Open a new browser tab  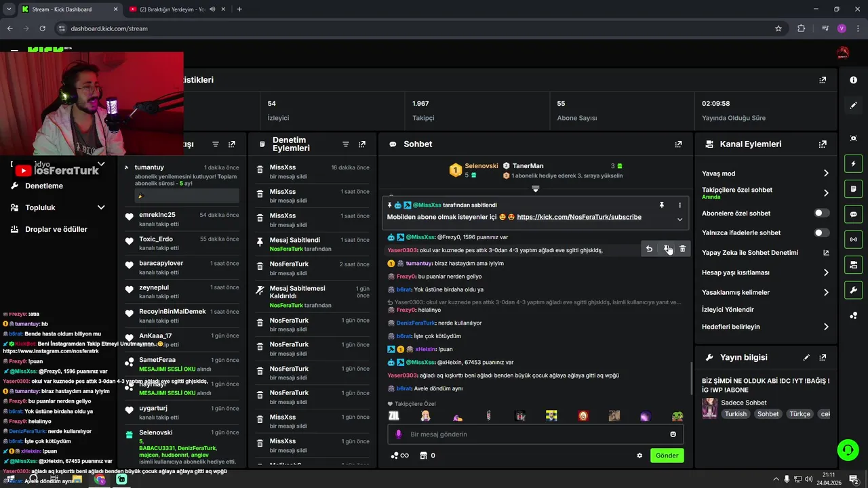(x=239, y=9)
